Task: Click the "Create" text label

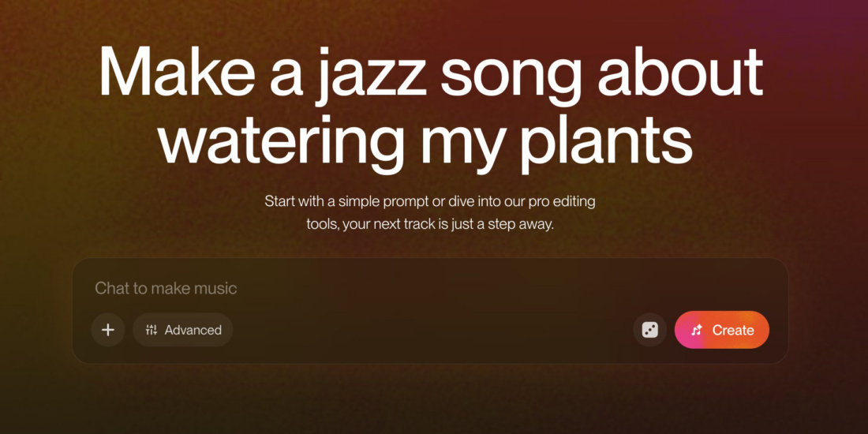Action: [x=733, y=331]
